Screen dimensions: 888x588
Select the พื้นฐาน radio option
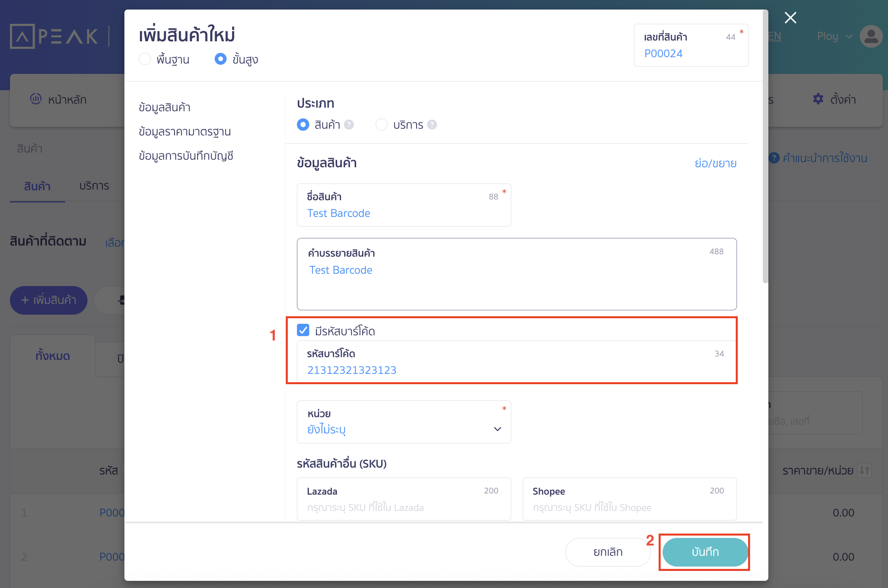click(145, 58)
